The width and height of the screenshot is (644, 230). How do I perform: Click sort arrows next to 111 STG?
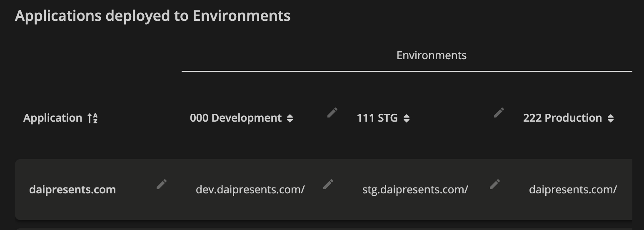coord(407,118)
